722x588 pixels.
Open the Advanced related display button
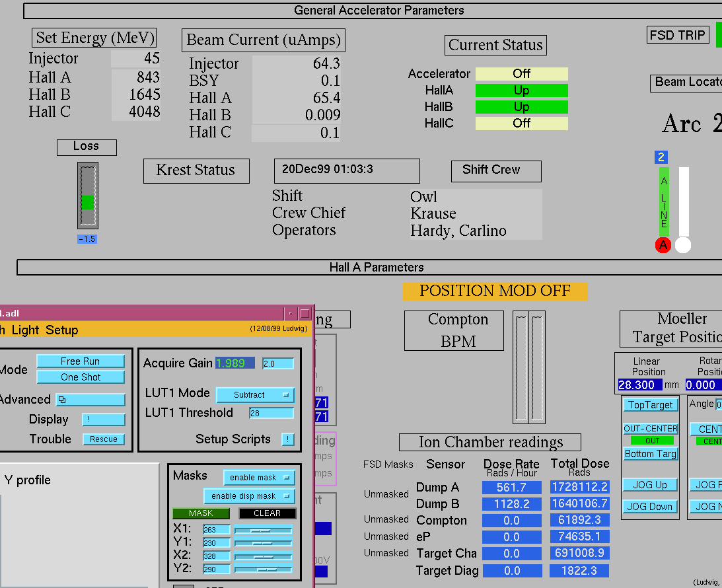(x=90, y=400)
